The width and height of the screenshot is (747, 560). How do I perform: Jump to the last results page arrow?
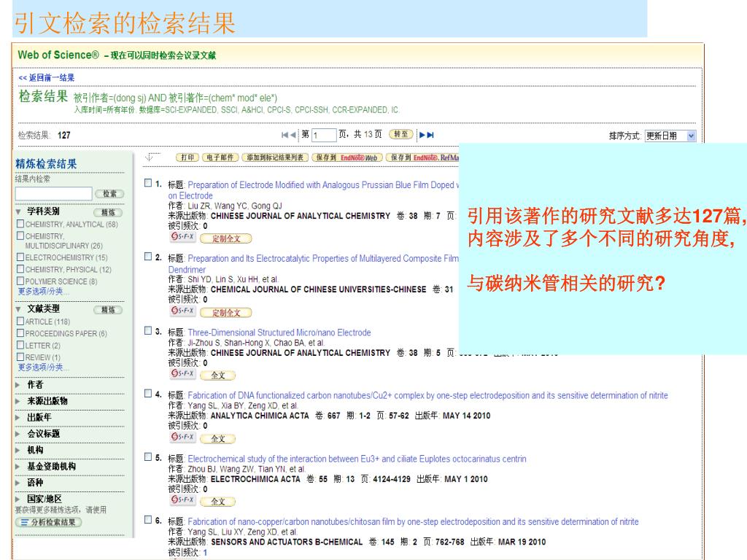pyautogui.click(x=430, y=135)
